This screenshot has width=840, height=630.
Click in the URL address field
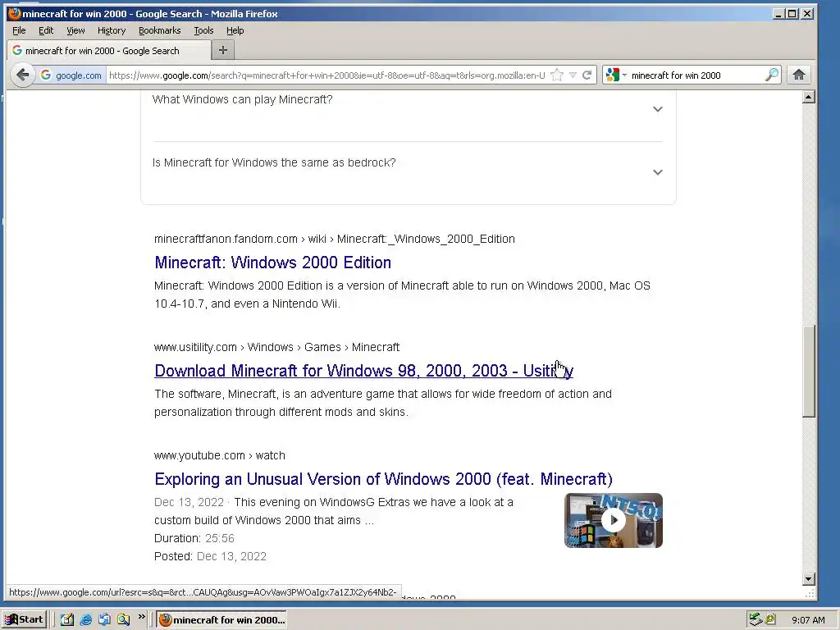point(326,75)
